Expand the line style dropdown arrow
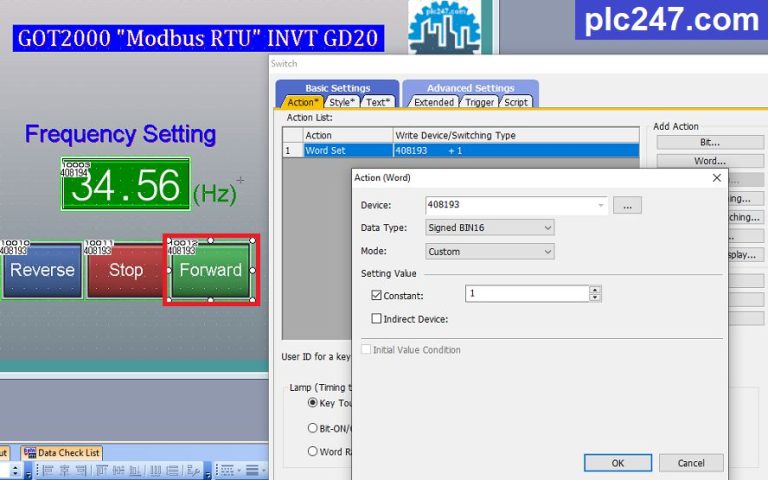 coord(239,471)
